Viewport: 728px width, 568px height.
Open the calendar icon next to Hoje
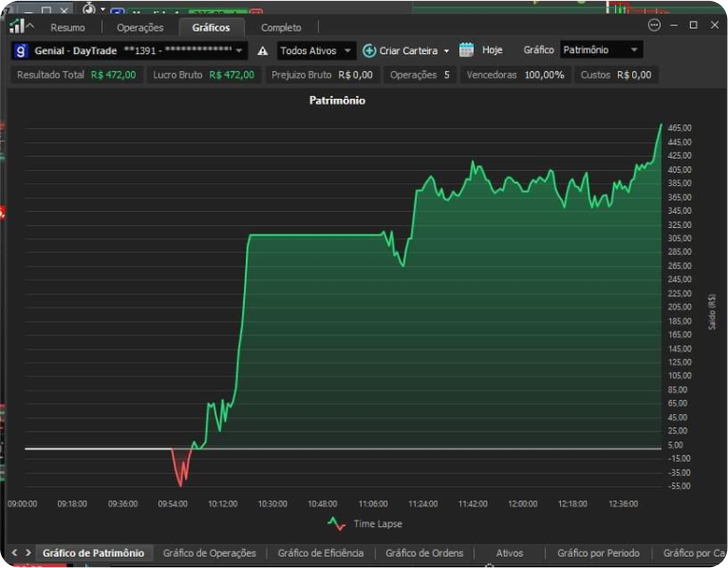click(466, 50)
